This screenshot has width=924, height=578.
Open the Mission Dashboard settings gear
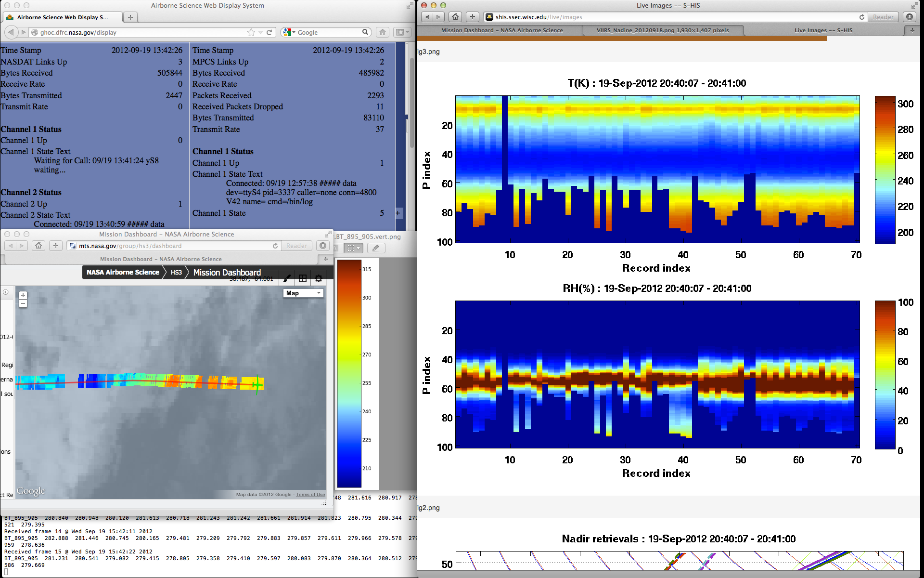pos(319,278)
